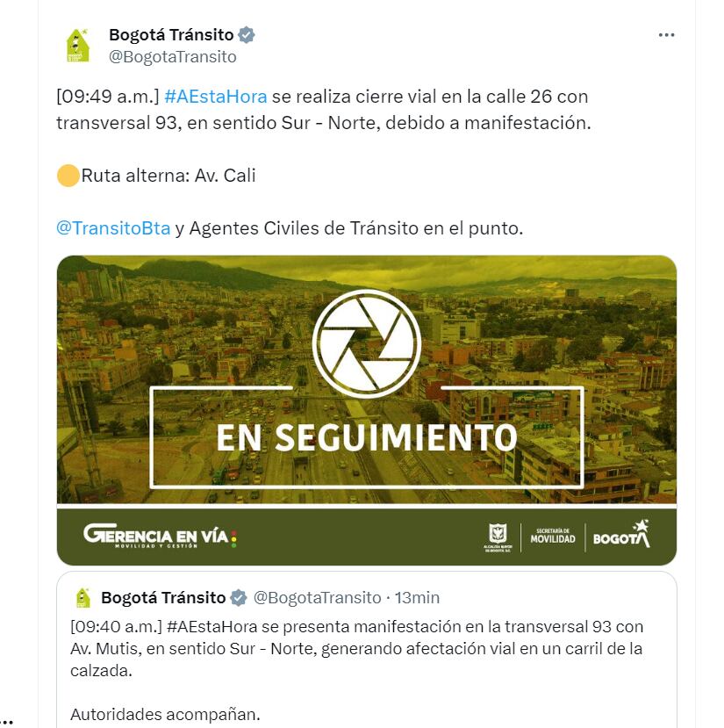Viewport: 724px width, 728px height.
Task: Click the Gerencia en Vía logo
Action: point(160,536)
